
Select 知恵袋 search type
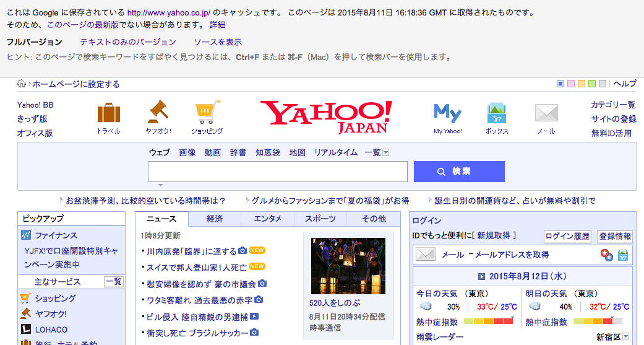268,152
